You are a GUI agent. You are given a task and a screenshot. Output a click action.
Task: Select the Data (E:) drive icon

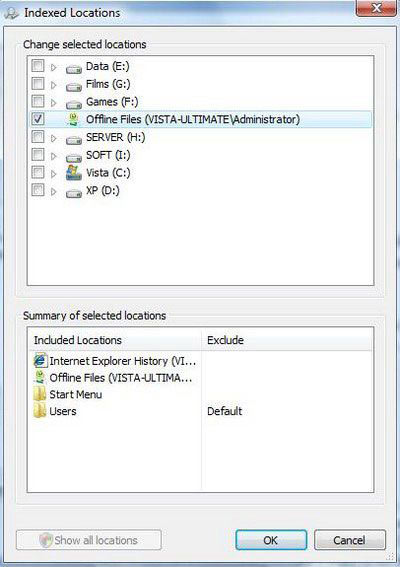click(x=74, y=68)
